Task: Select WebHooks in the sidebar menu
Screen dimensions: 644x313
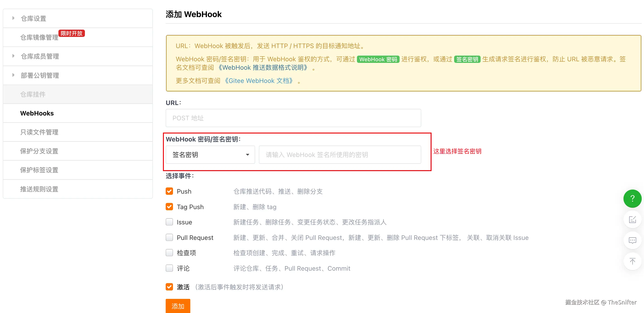Action: [37, 113]
